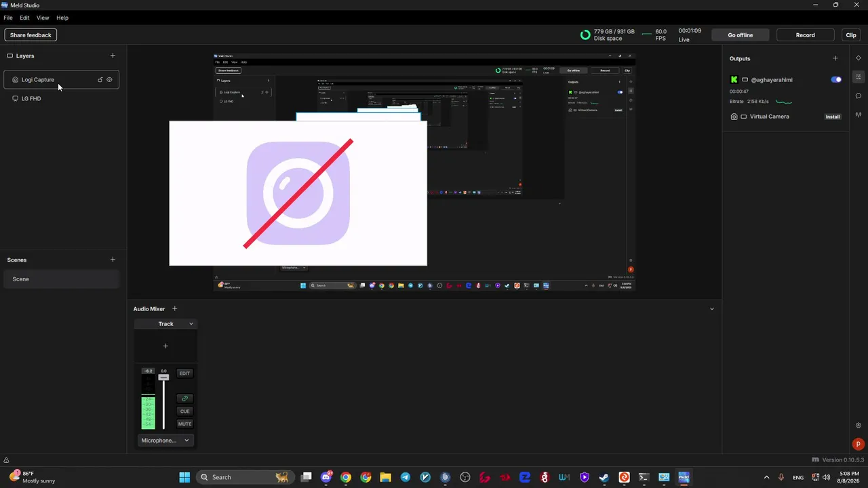Open the diamond icon panel in sidebar
The height and width of the screenshot is (488, 868).
(x=859, y=58)
